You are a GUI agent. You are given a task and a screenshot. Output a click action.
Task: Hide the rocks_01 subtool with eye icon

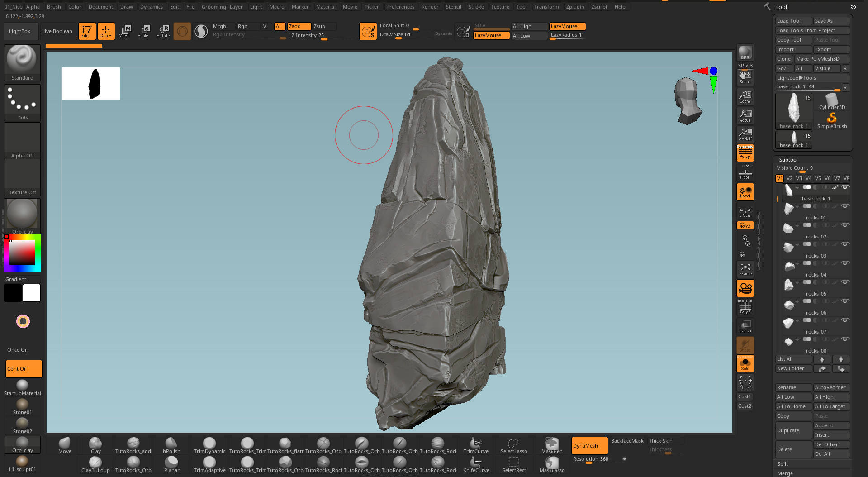845,206
